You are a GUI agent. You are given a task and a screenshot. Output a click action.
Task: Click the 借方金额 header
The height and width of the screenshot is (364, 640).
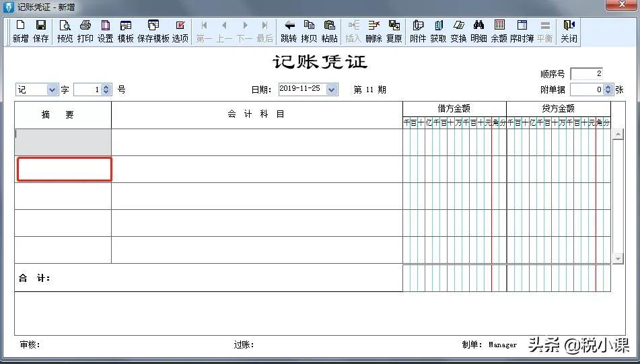click(x=454, y=109)
